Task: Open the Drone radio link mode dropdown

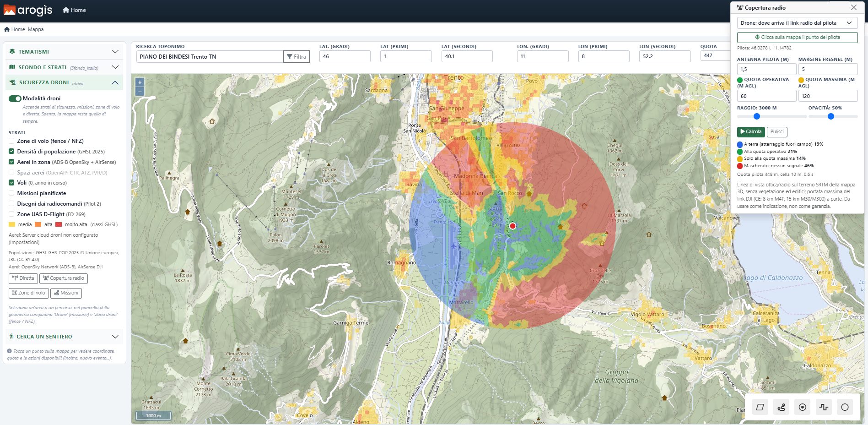Action: pos(797,23)
